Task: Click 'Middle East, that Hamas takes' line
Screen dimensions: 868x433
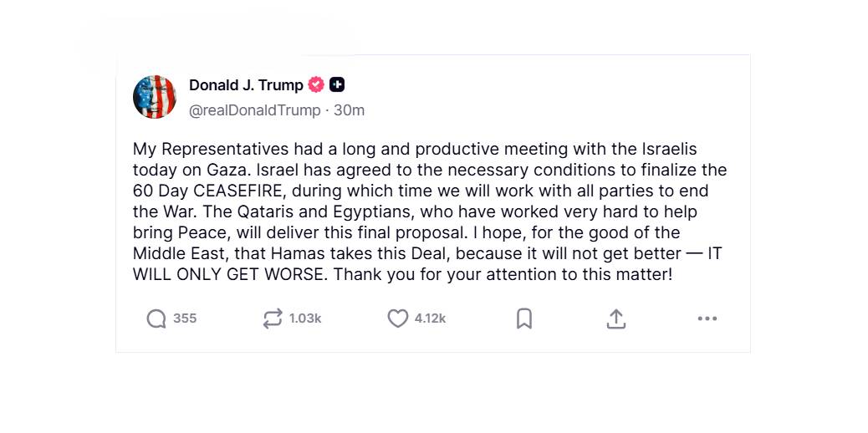Action: 427,253
